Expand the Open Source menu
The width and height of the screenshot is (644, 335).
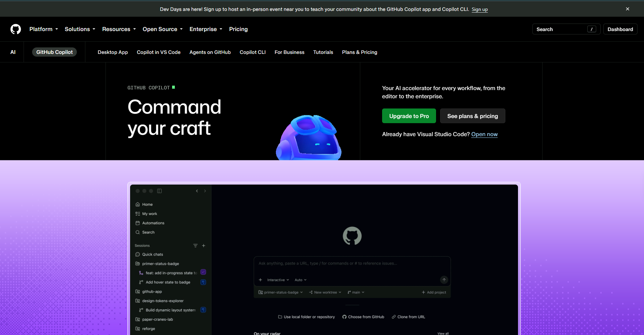[x=163, y=29]
